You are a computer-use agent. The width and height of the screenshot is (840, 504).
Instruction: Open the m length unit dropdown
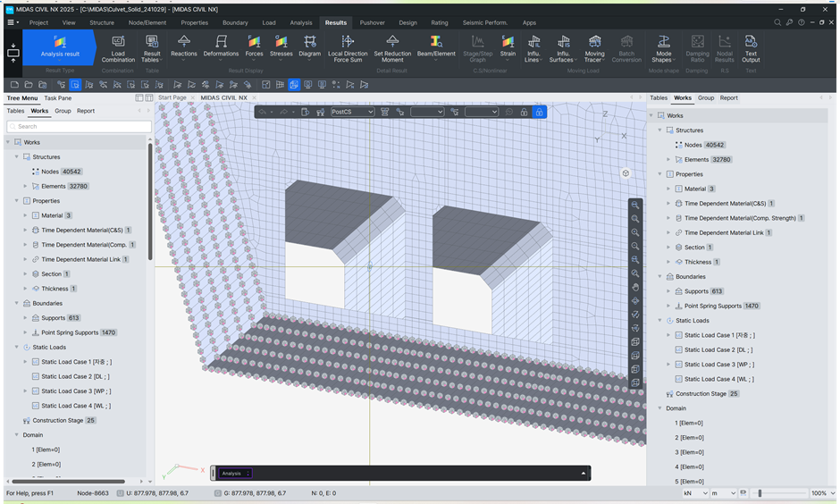(x=723, y=493)
